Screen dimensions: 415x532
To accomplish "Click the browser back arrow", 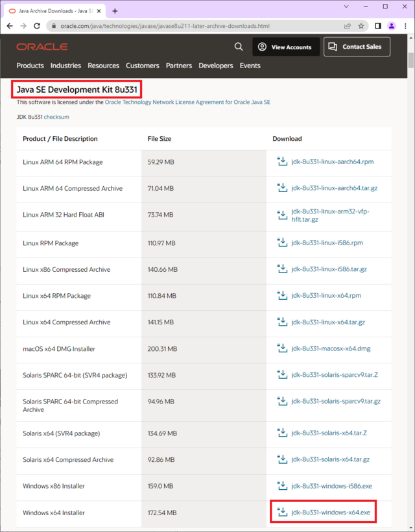I will pyautogui.click(x=10, y=26).
